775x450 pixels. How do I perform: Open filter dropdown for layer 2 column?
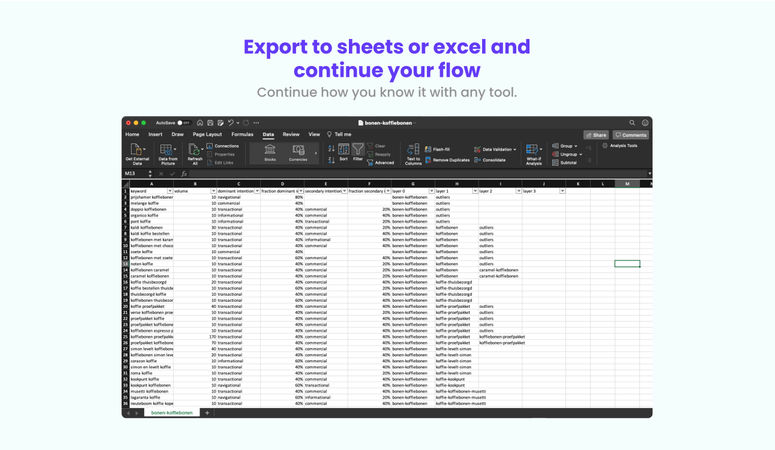(518, 191)
